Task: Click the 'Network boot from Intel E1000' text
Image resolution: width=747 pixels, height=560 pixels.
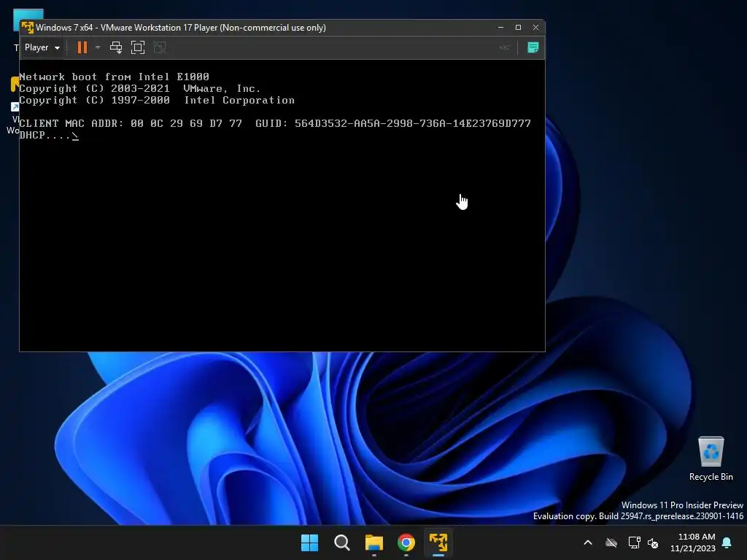Action: click(x=115, y=77)
